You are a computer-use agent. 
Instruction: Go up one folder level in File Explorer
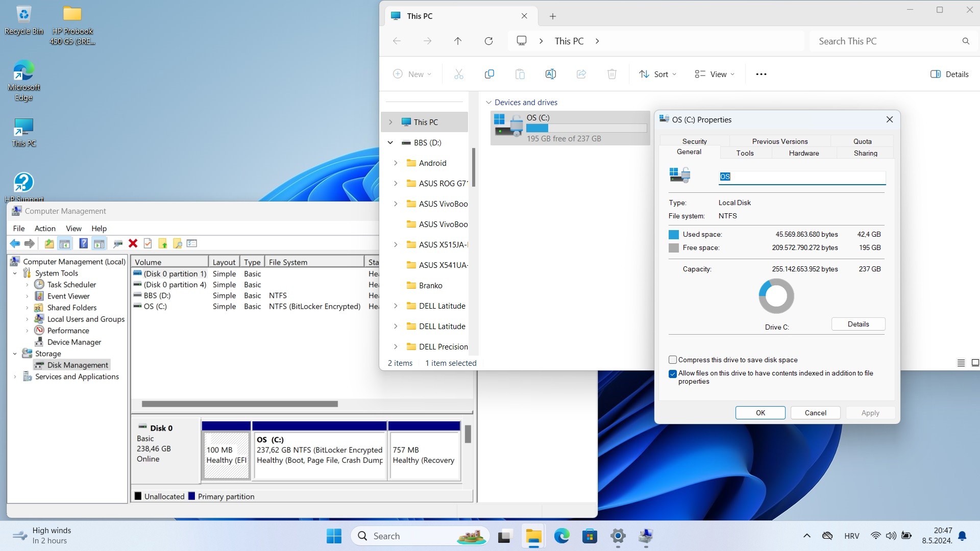click(458, 41)
